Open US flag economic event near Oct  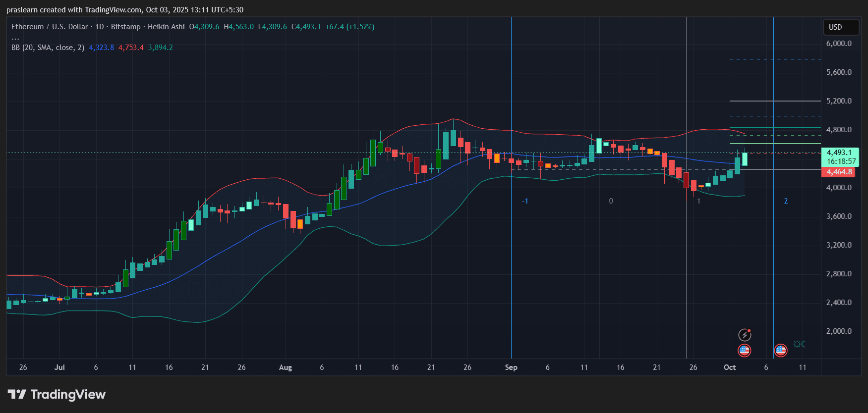(745, 351)
